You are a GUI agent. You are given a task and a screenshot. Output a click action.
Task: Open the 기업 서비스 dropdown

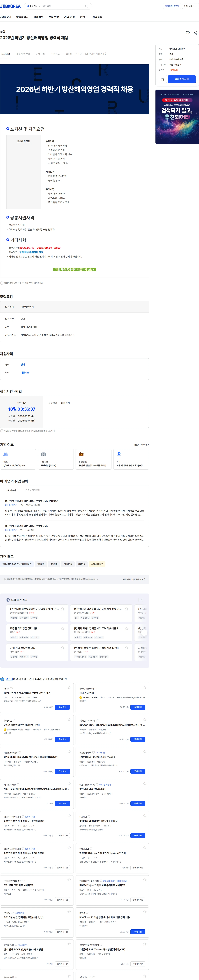point(190,6)
